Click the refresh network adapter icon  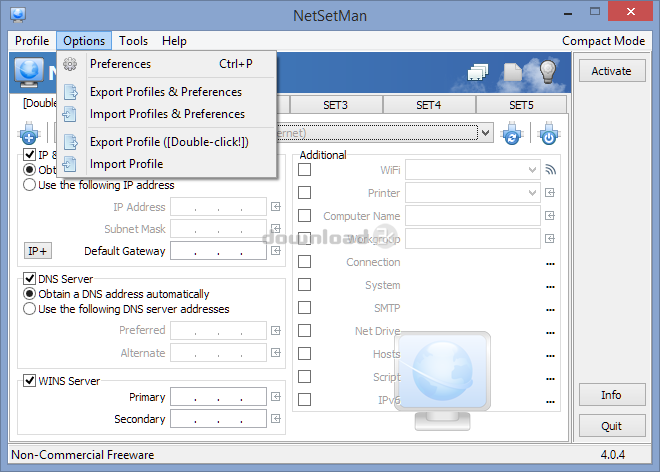(512, 133)
